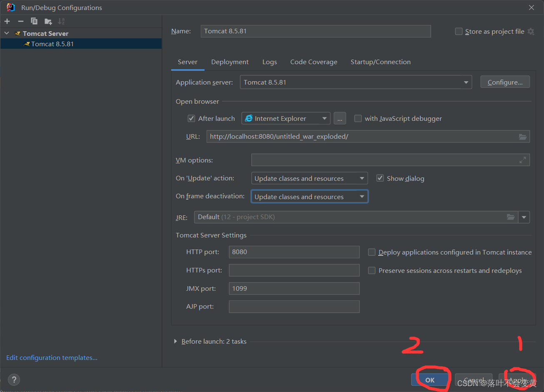
Task: Open the Application server dropdown
Action: pos(356,82)
